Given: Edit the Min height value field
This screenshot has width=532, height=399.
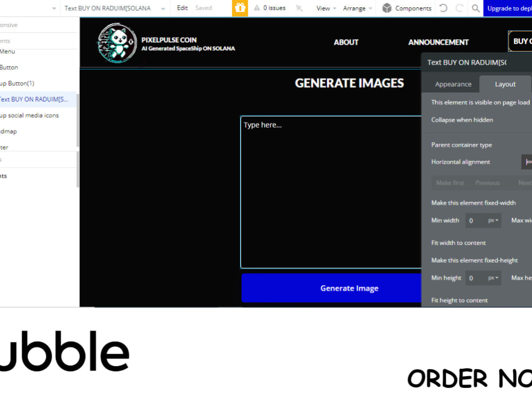Looking at the screenshot, I should click(x=476, y=278).
